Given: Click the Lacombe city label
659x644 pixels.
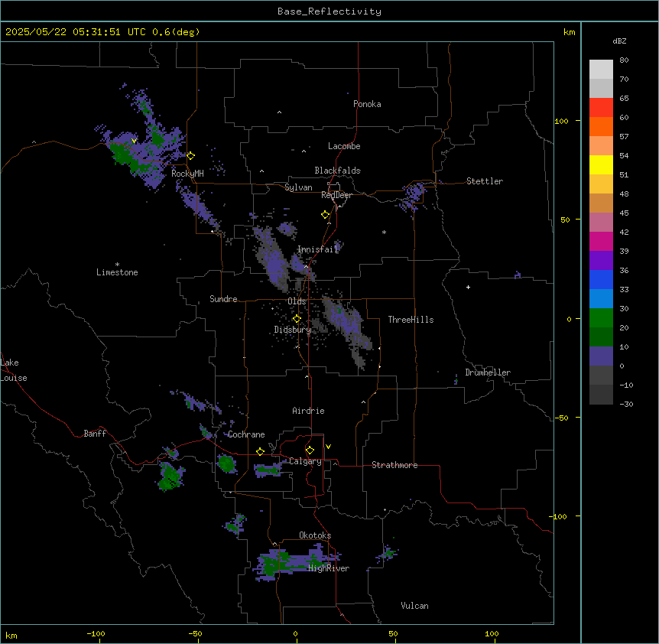Looking at the screenshot, I should (344, 146).
